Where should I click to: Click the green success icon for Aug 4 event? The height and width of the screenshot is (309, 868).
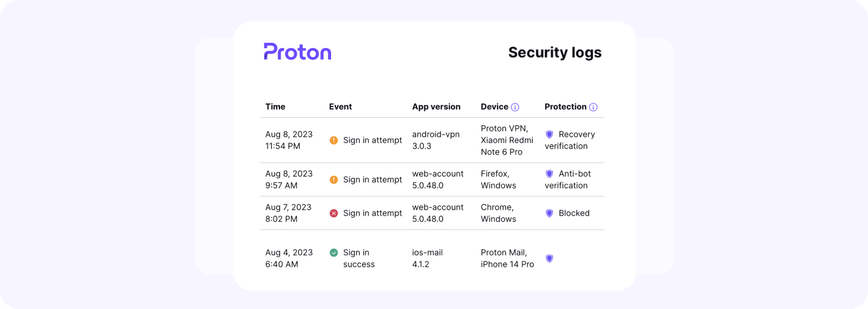click(334, 253)
